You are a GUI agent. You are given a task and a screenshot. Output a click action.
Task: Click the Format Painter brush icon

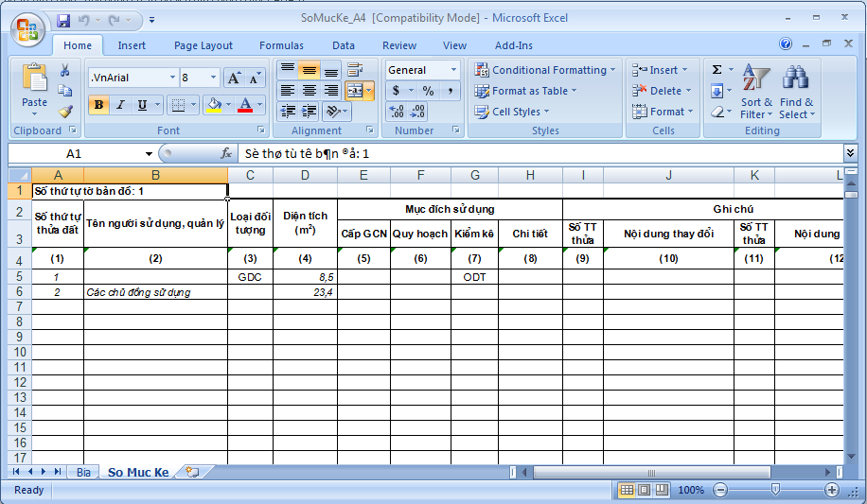pyautogui.click(x=65, y=111)
